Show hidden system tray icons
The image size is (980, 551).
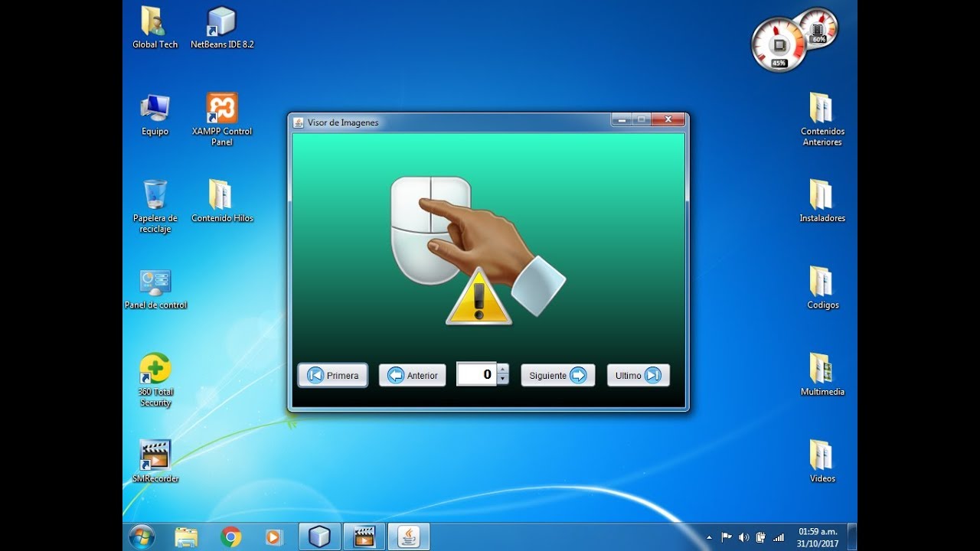pos(708,537)
